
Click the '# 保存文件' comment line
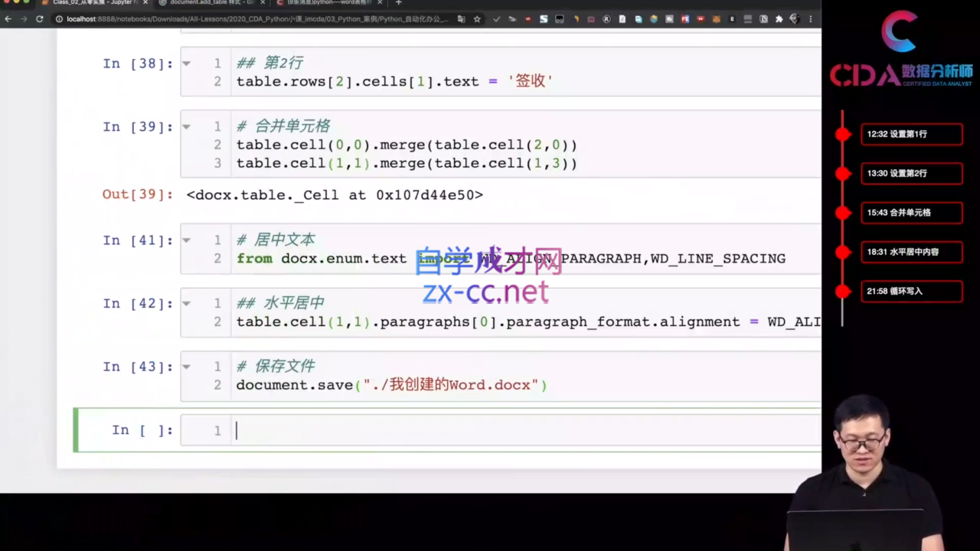pyautogui.click(x=275, y=366)
